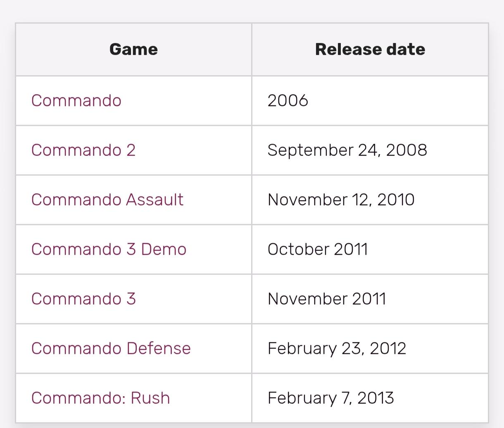504x428 pixels.
Task: Follow the Commando: Rush link
Action: point(100,398)
